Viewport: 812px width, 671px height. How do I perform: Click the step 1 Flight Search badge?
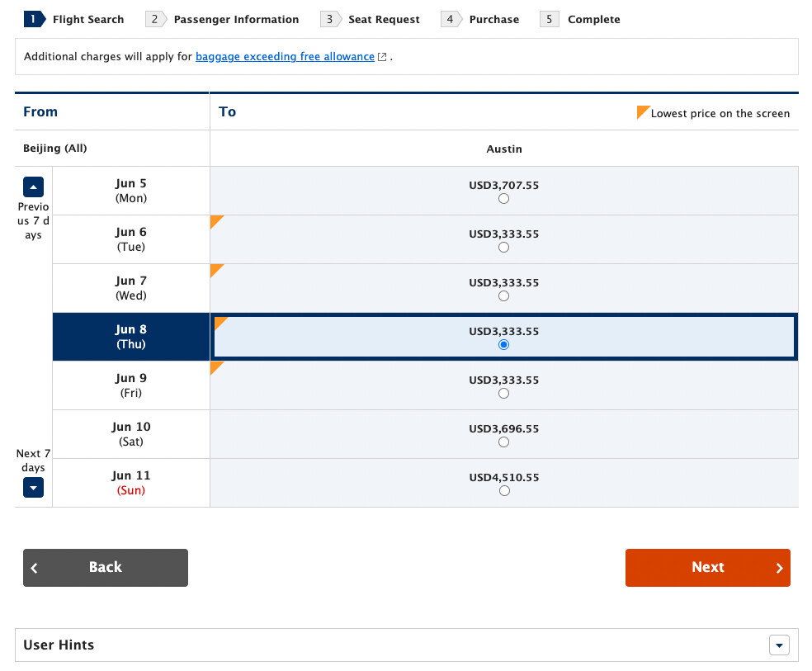35,19
